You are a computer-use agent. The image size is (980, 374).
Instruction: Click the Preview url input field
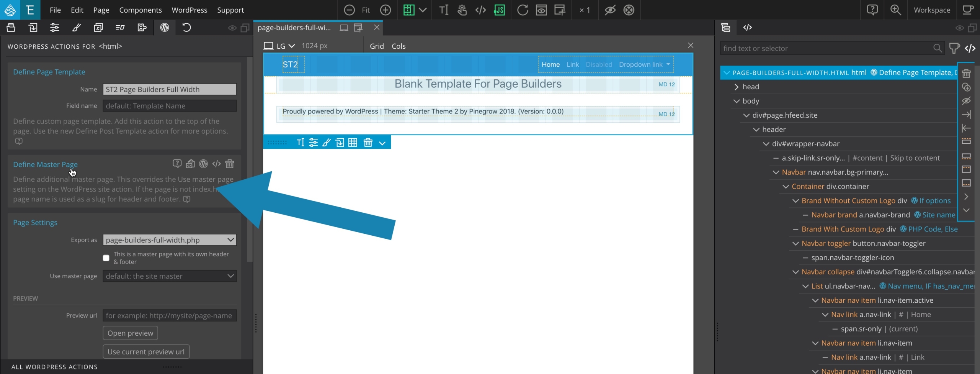[x=170, y=315]
